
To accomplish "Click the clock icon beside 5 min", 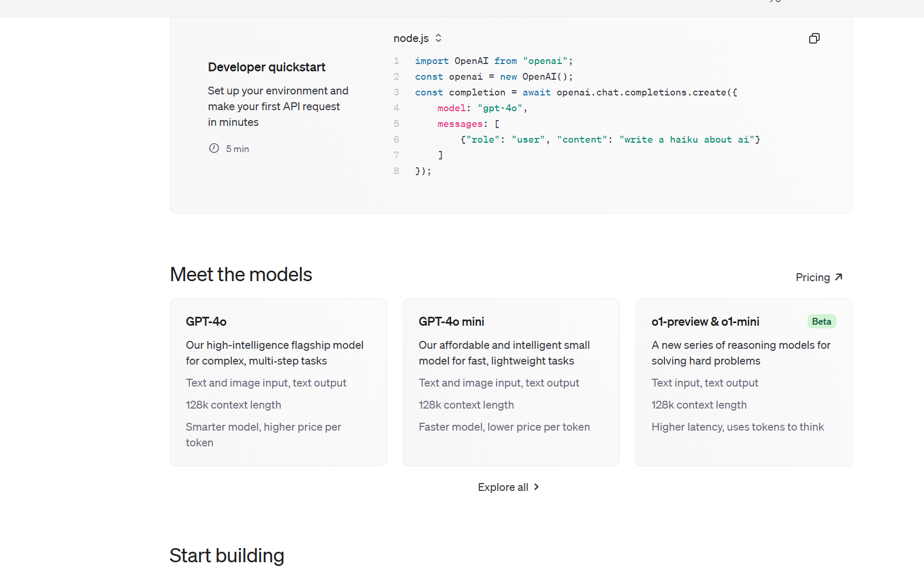I will tap(214, 148).
